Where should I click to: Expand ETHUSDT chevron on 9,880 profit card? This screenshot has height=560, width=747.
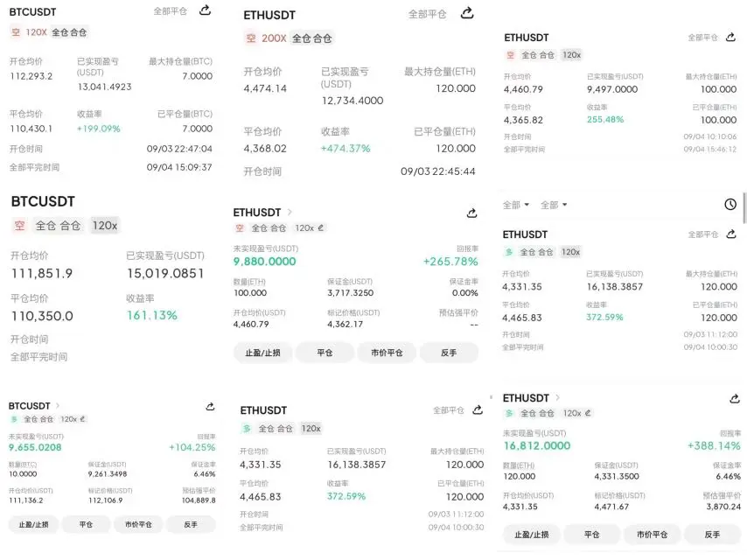pos(290,212)
